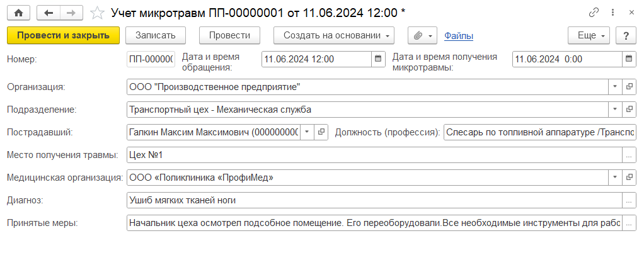
Task: Copy document link via chain icon
Action: click(594, 12)
